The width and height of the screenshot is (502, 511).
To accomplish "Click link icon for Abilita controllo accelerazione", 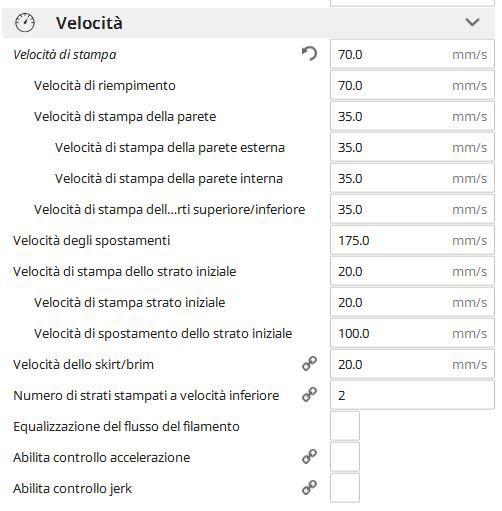I will point(309,457).
